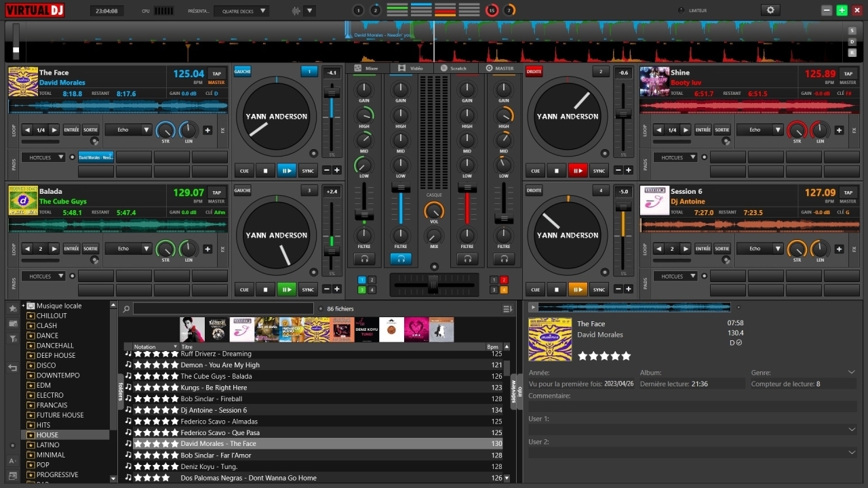Click the browser options icon beside 86 fichiers

[x=507, y=309]
